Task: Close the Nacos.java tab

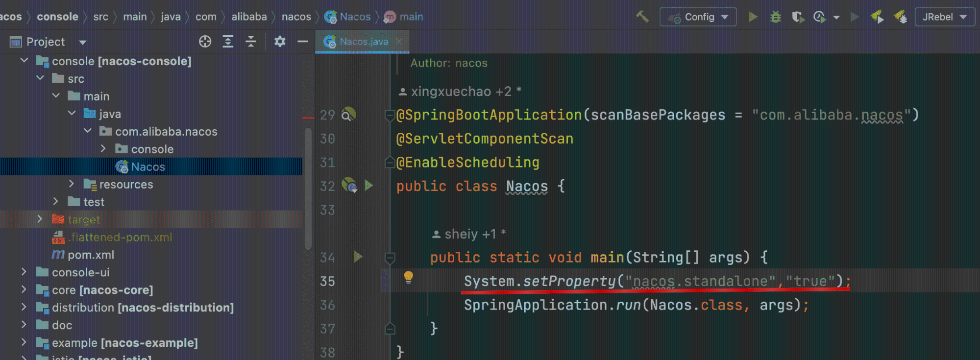Action: click(399, 42)
